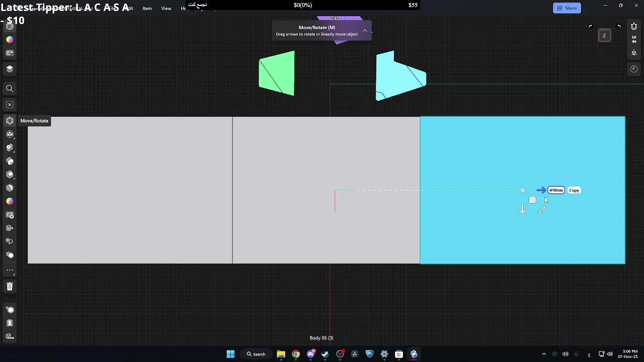Select the light cyan angled body above the panels
This screenshot has width=644, height=362.
[x=400, y=75]
